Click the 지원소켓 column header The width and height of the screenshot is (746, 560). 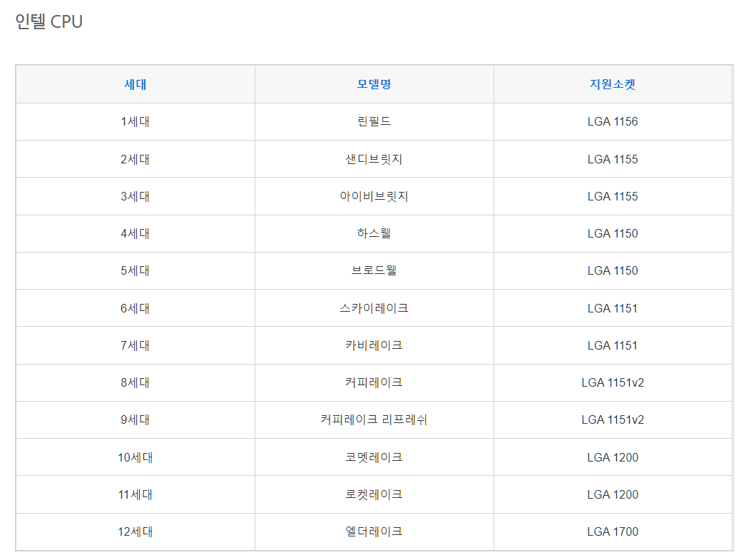click(x=613, y=84)
